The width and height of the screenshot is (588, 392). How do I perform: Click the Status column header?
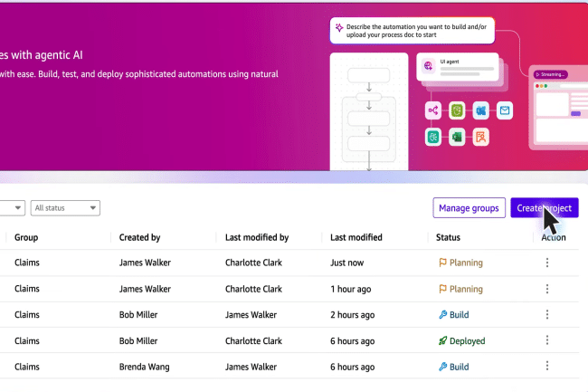pyautogui.click(x=448, y=238)
